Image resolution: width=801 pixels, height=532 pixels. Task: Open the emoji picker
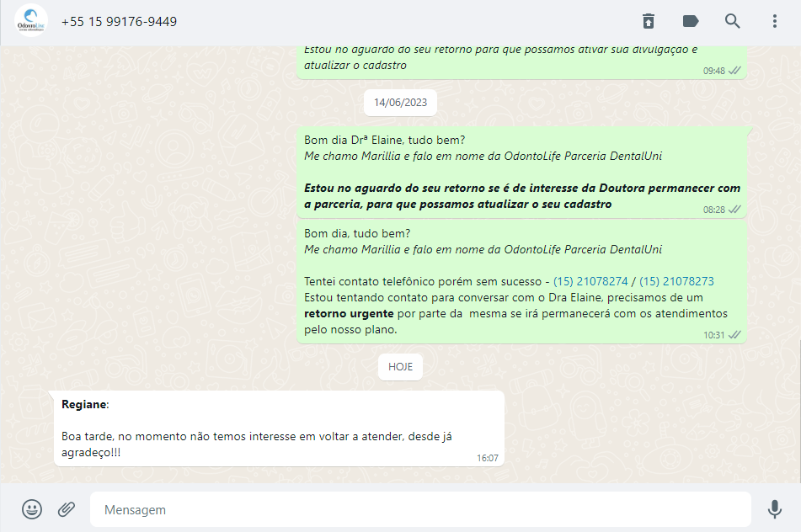click(x=32, y=509)
